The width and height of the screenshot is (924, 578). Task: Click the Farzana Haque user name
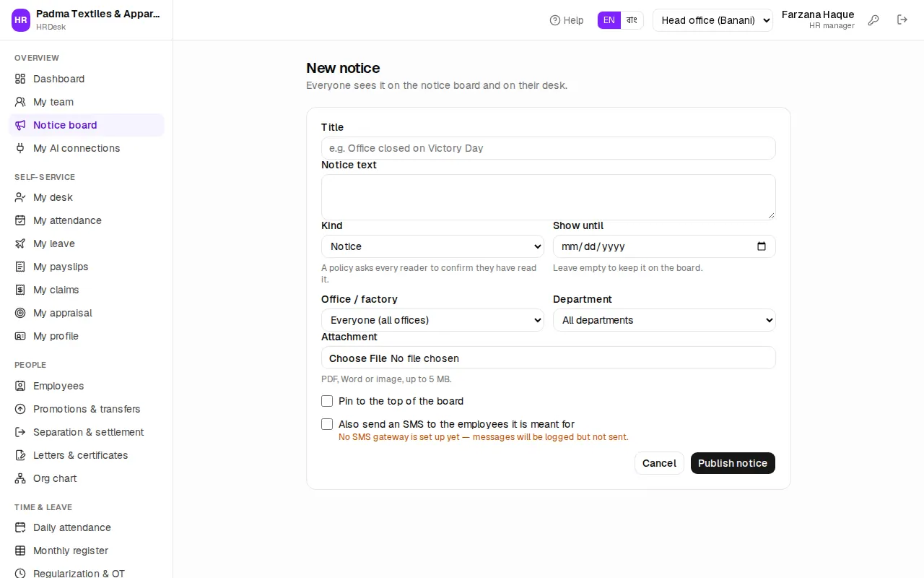(x=818, y=14)
